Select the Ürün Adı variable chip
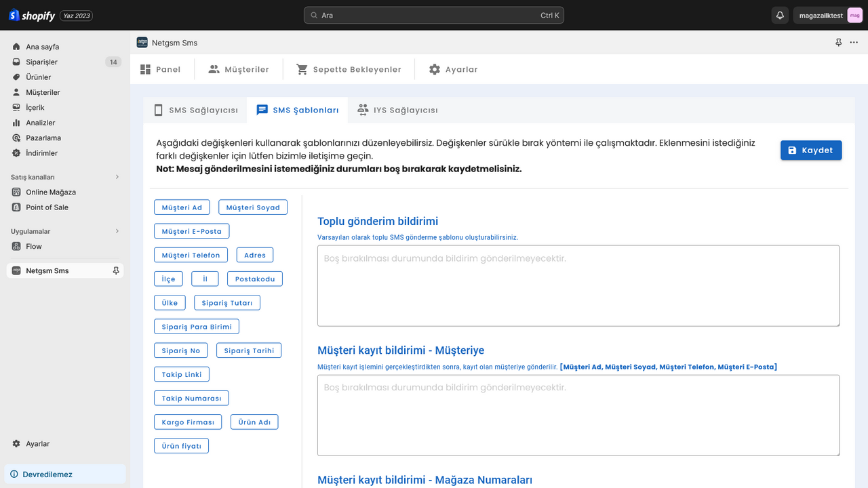The image size is (868, 488). point(254,422)
